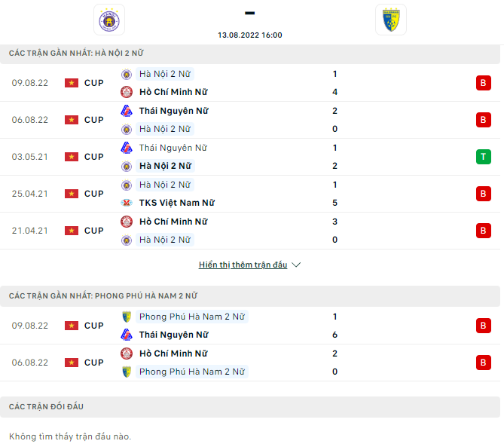This screenshot has width=504, height=447.
Task: Select the Các trận gần nhất: Hà Nội 2 Nữ header
Action: click(76, 54)
